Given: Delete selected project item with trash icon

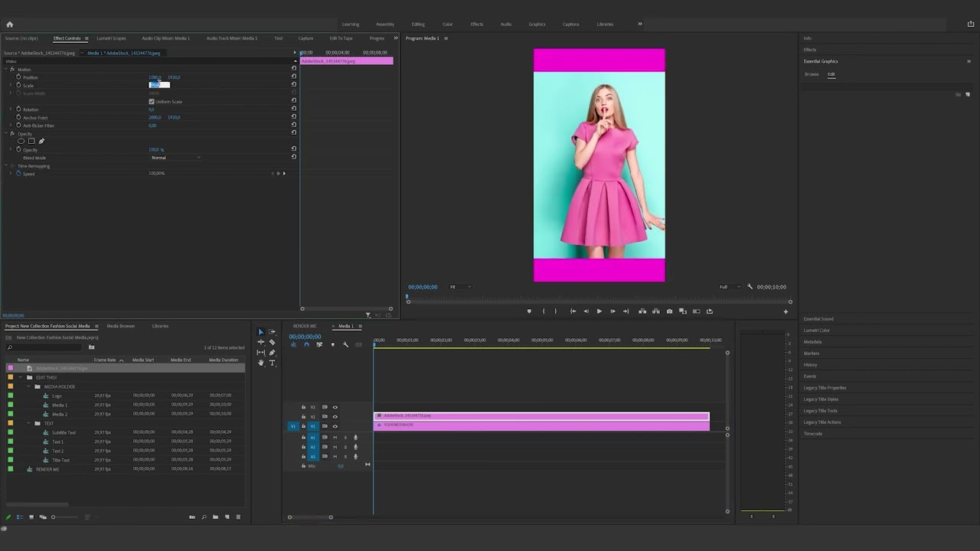Looking at the screenshot, I should pos(238,517).
